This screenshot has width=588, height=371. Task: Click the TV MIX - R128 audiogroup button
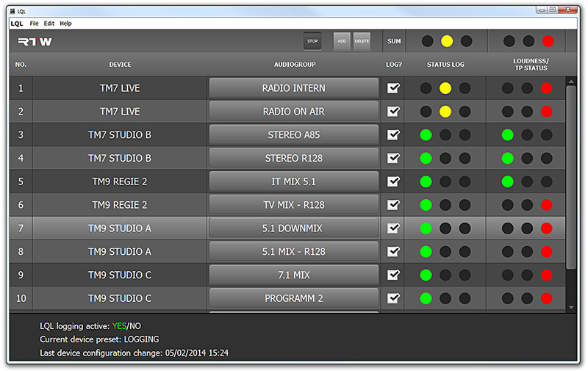click(x=293, y=205)
